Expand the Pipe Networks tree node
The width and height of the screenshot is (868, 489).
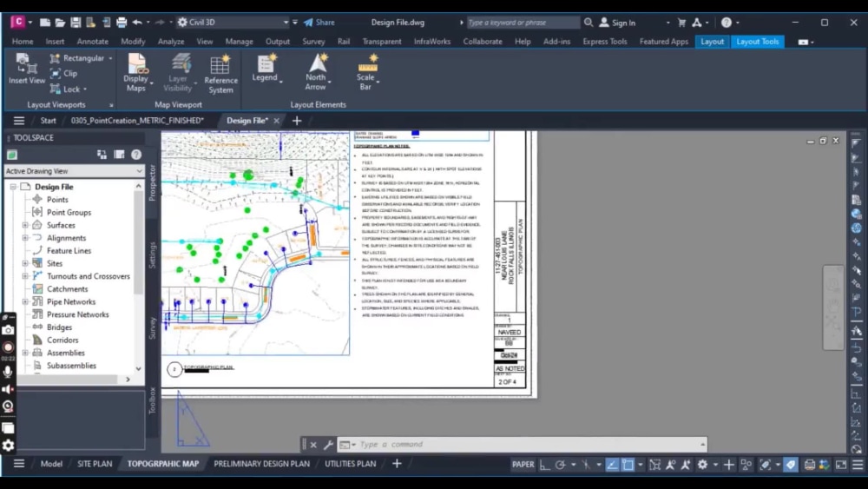point(26,302)
